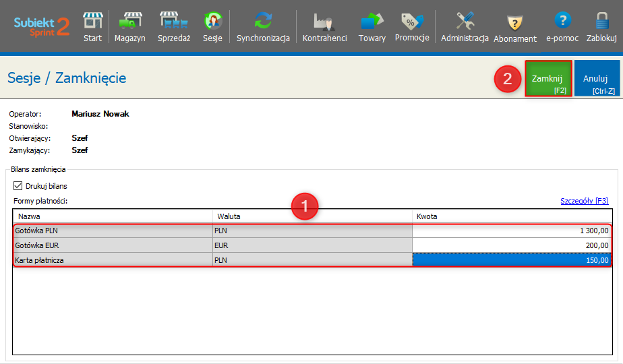Open the Abonament shield icon

coord(515,27)
